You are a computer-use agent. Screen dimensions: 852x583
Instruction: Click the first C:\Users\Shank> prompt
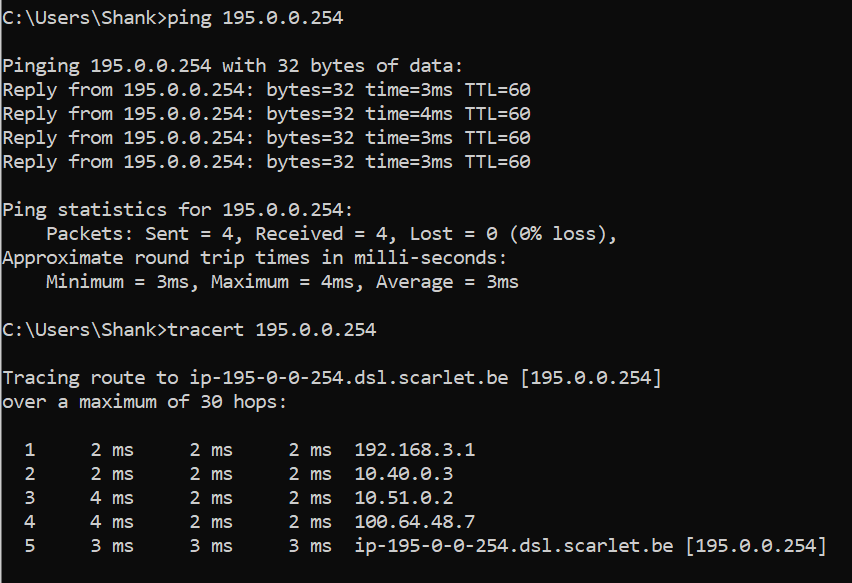point(82,18)
